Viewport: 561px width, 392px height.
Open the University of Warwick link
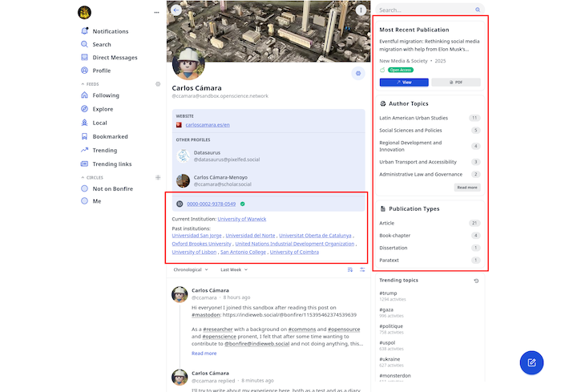242,219
